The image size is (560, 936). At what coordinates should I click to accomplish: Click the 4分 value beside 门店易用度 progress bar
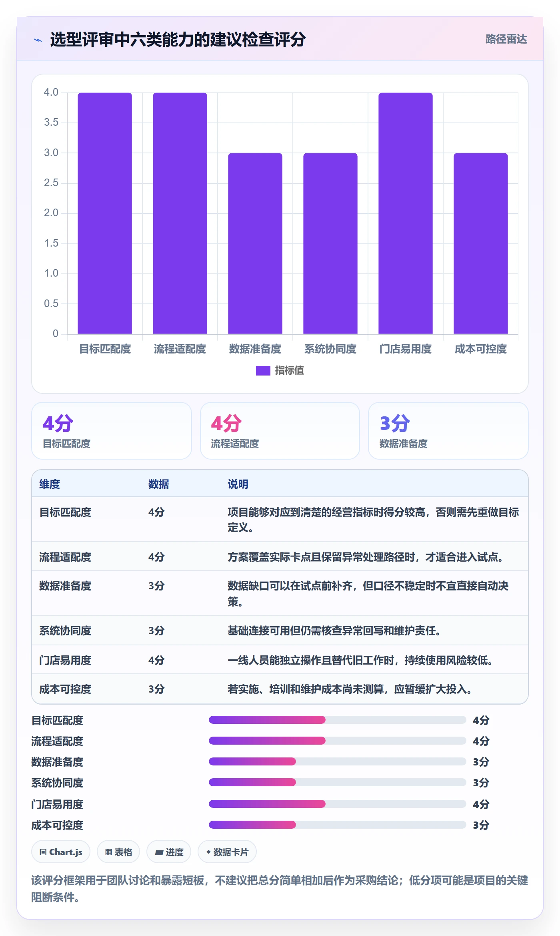pyautogui.click(x=481, y=804)
